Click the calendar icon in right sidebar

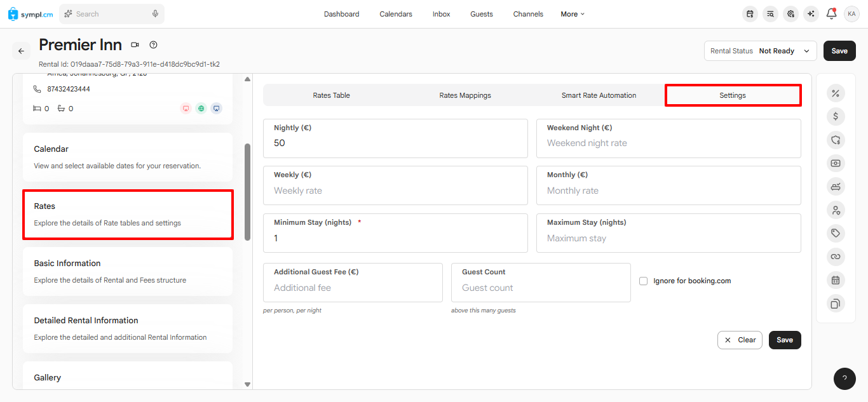pyautogui.click(x=836, y=280)
